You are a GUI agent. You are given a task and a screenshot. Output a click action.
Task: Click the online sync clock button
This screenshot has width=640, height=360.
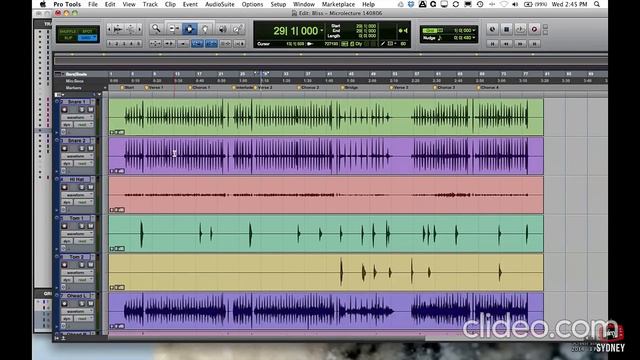click(492, 29)
